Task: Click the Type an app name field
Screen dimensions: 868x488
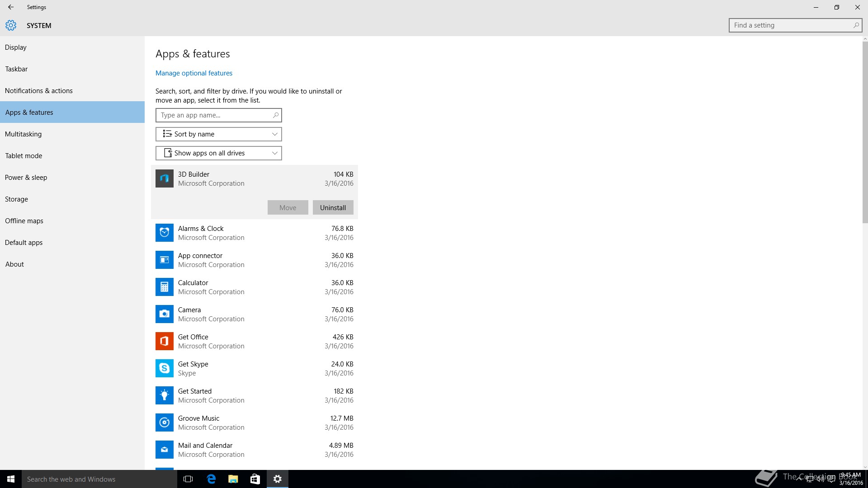Action: (x=219, y=115)
